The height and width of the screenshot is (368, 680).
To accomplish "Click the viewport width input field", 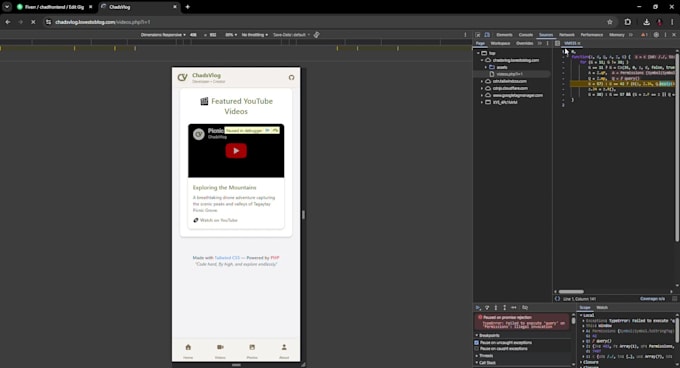I will [x=193, y=35].
